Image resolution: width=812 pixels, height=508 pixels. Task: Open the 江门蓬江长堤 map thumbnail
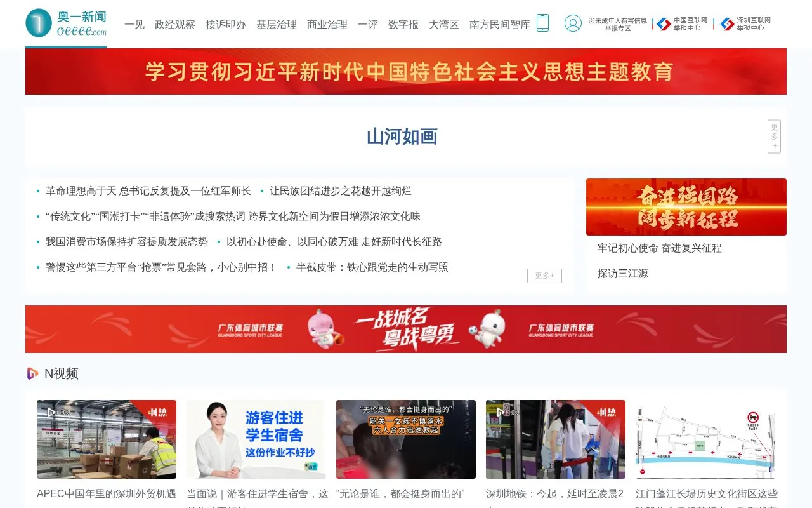(705, 439)
